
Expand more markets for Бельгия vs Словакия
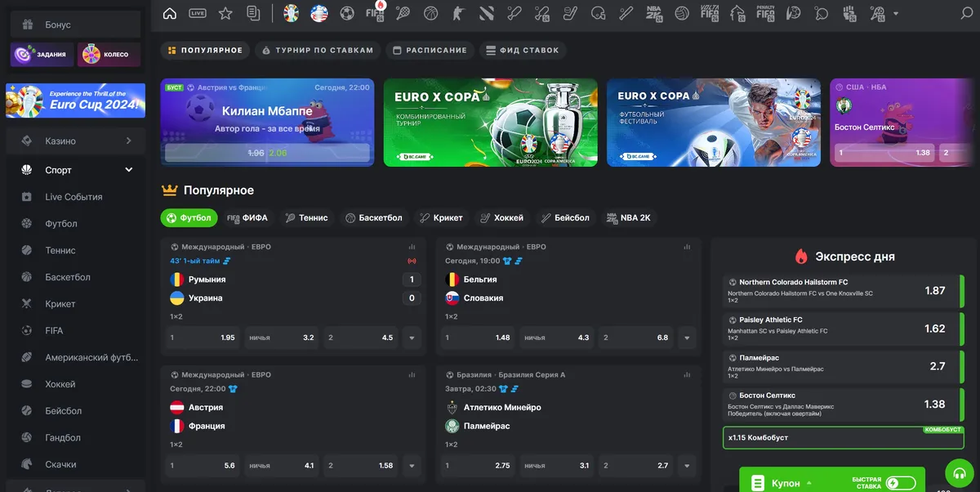point(687,338)
